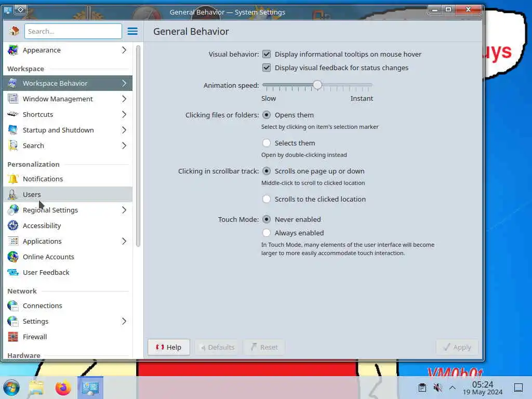Click the Appearance icon in sidebar
532x399 pixels.
13,50
